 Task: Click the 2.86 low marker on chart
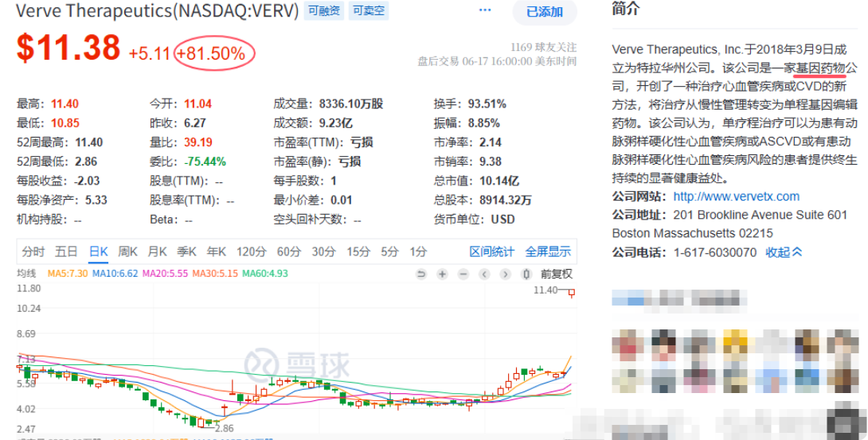225,428
